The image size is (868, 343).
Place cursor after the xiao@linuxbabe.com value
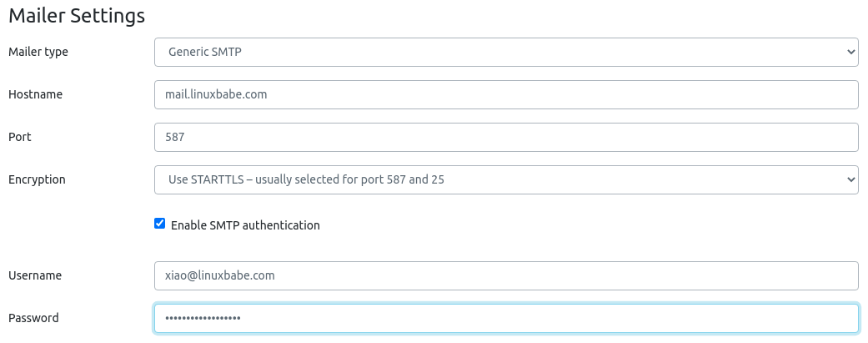(x=277, y=275)
